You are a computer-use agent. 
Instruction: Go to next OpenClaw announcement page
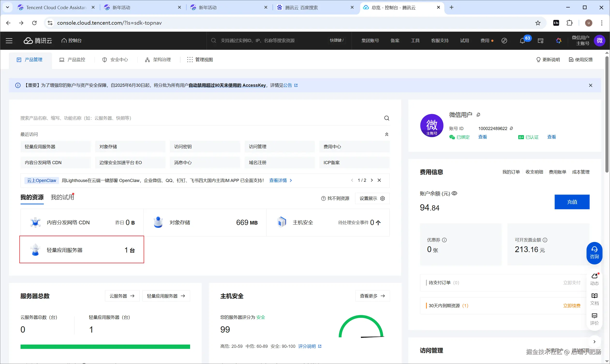click(x=372, y=180)
